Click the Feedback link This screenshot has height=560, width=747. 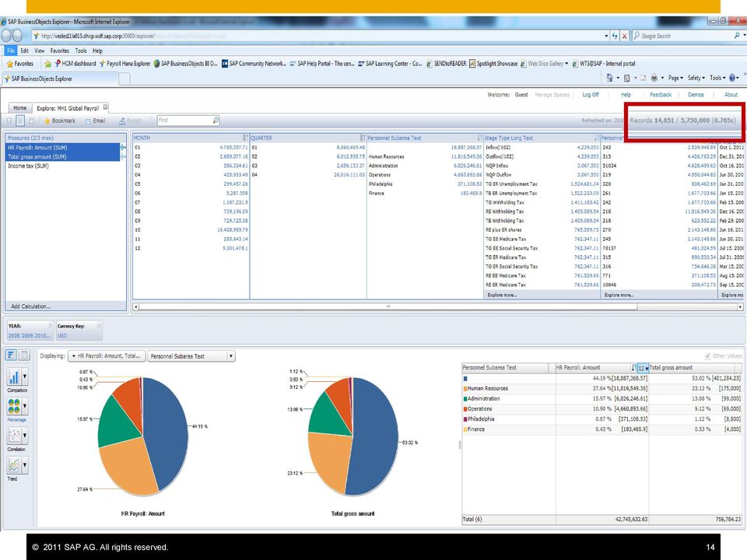point(661,95)
